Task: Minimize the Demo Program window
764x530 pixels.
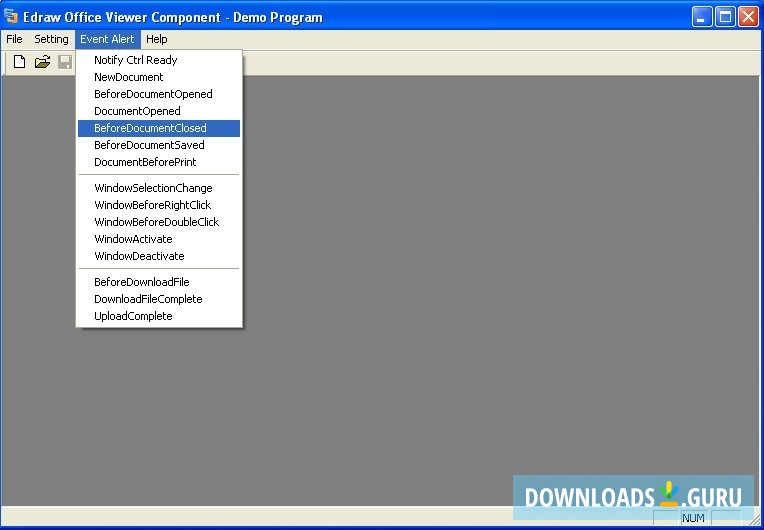Action: (702, 17)
